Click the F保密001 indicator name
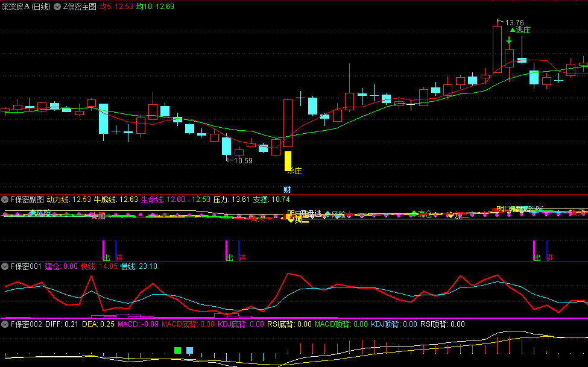This screenshot has width=588, height=367. (26, 266)
